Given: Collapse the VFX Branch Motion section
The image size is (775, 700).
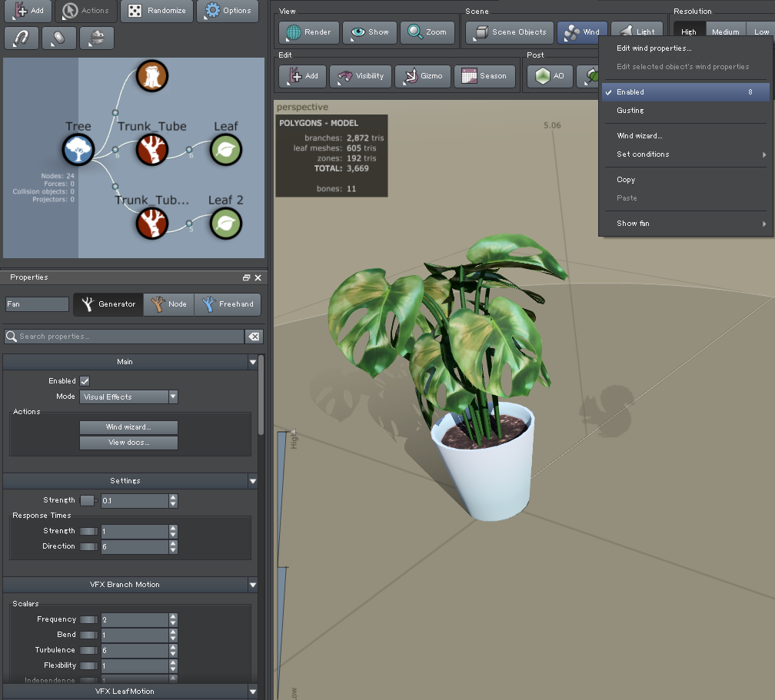Looking at the screenshot, I should click(x=252, y=583).
